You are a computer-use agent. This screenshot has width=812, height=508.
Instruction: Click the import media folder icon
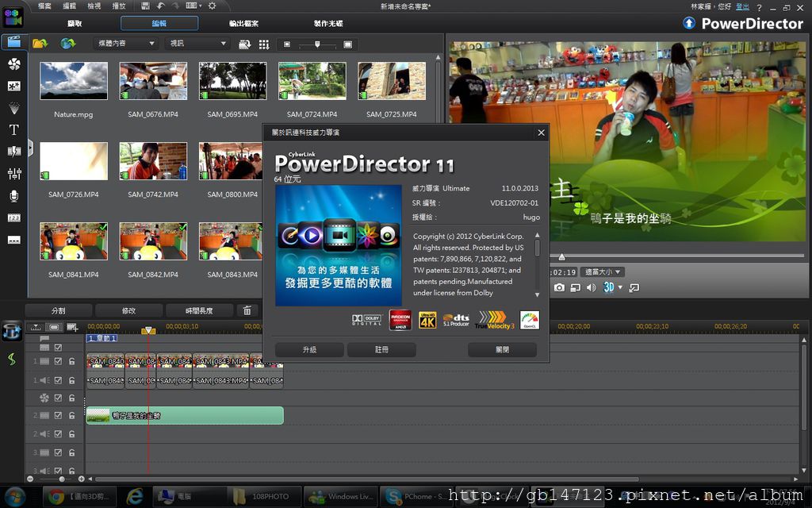pos(40,44)
